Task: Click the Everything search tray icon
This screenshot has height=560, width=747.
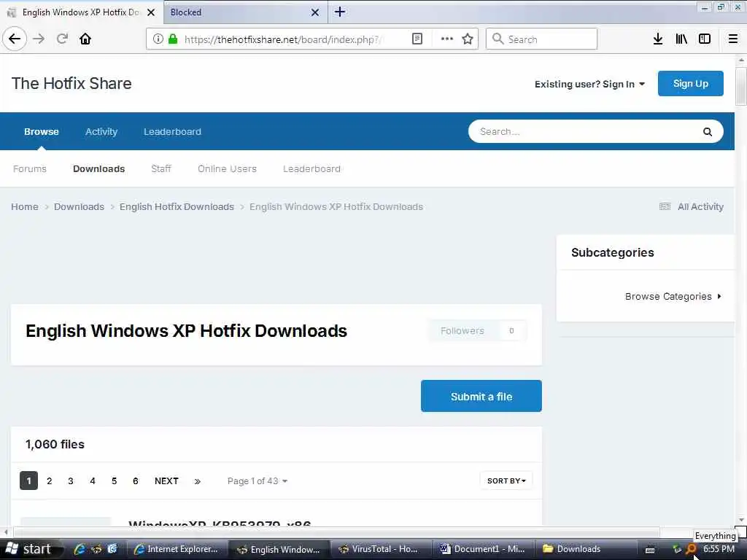Action: pyautogui.click(x=692, y=549)
